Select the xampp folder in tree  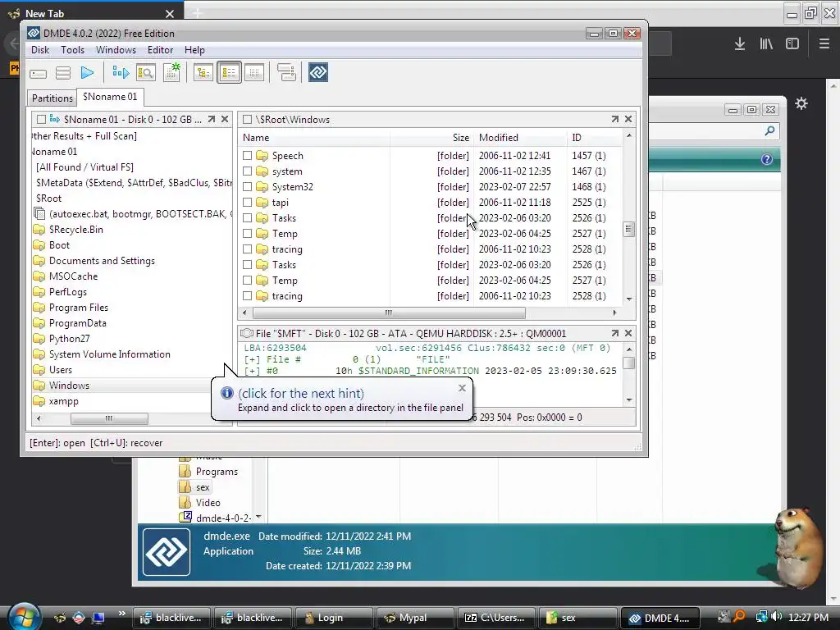click(x=63, y=400)
